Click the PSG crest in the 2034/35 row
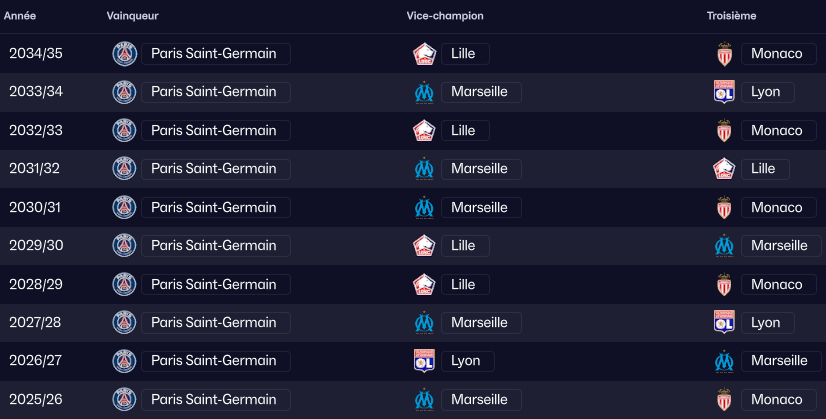Image resolution: width=826 pixels, height=419 pixels. (x=124, y=54)
